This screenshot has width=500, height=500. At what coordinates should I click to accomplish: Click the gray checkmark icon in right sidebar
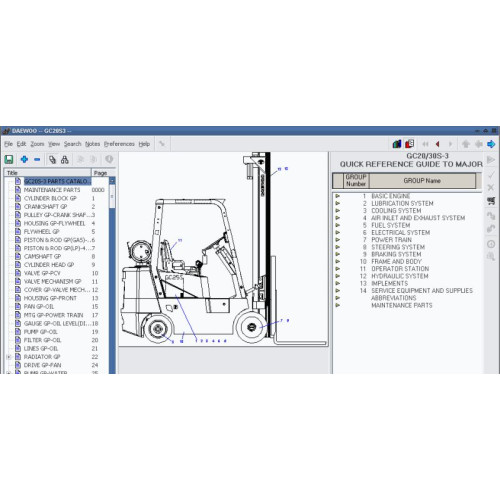(491, 174)
